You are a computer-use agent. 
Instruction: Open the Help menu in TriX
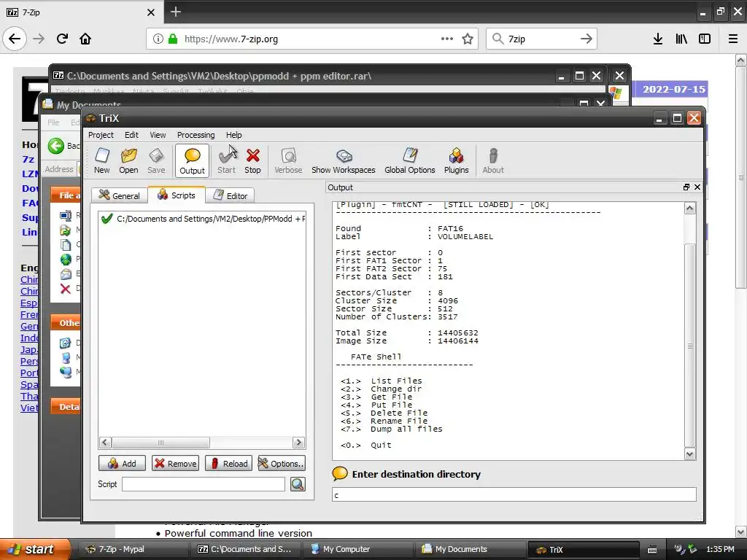pos(233,135)
